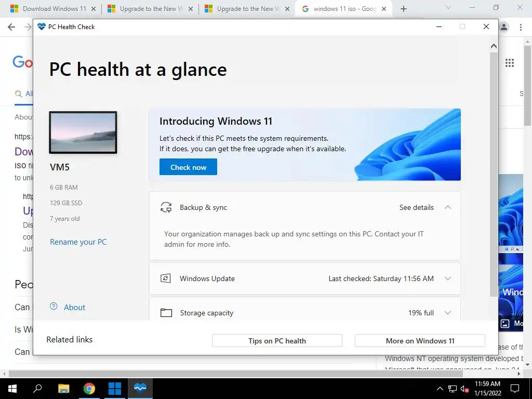Click the Windows Update last checked text
Image resolution: width=532 pixels, height=399 pixels.
[x=381, y=278]
